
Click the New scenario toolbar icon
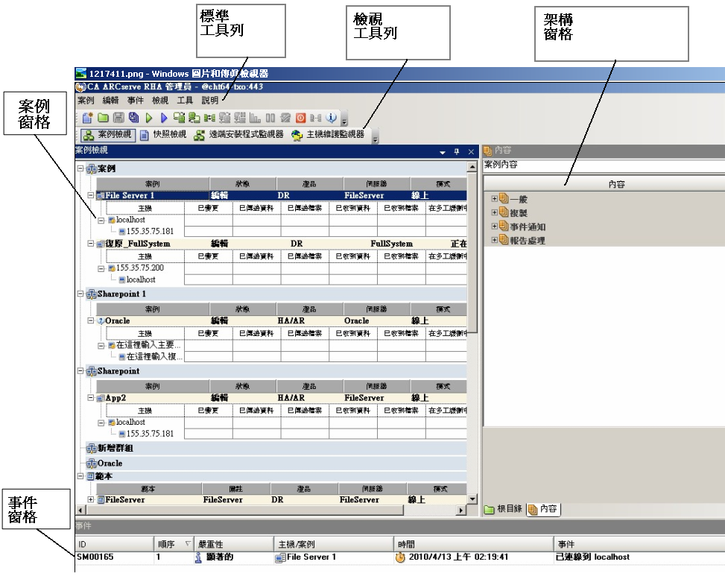[87, 118]
